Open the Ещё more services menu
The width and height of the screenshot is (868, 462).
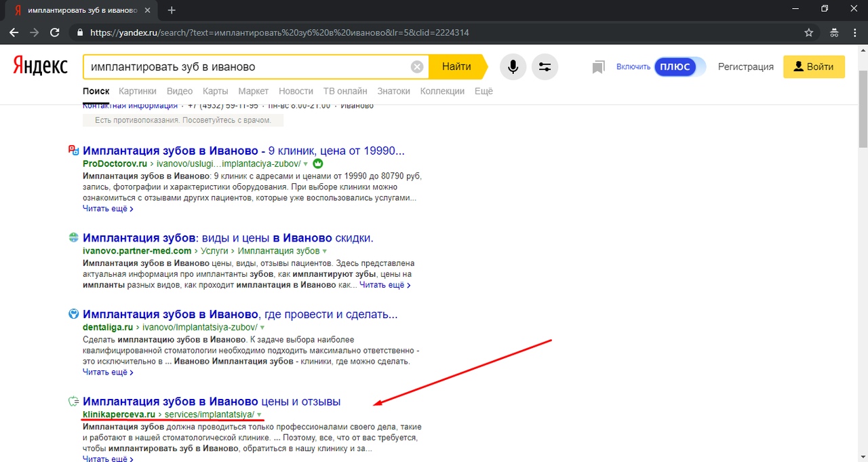coord(484,91)
